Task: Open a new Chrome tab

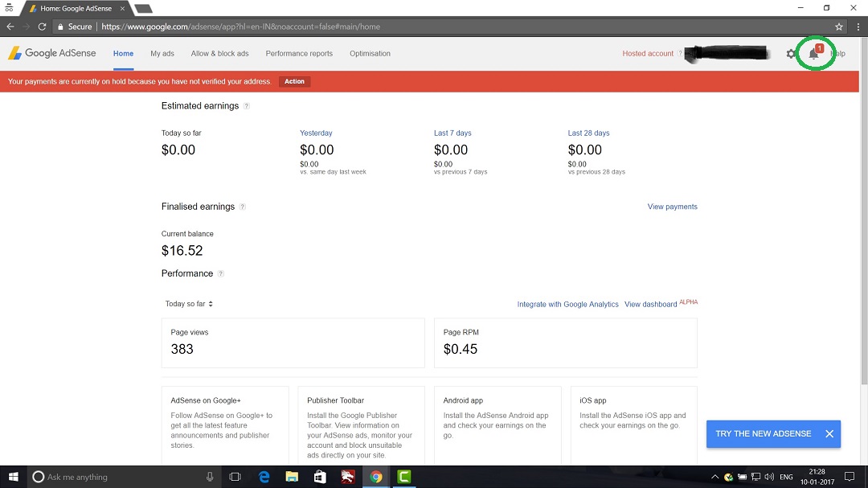Action: [143, 8]
